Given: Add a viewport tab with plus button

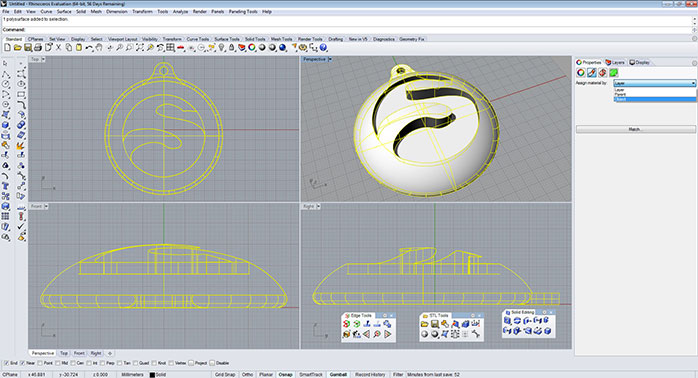Looking at the screenshot, I should pos(110,353).
